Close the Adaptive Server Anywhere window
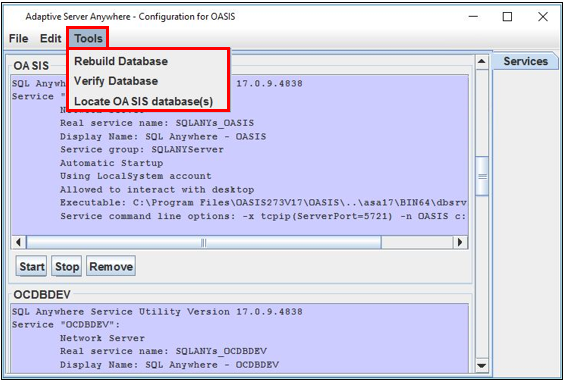566x383 pixels. click(x=543, y=17)
